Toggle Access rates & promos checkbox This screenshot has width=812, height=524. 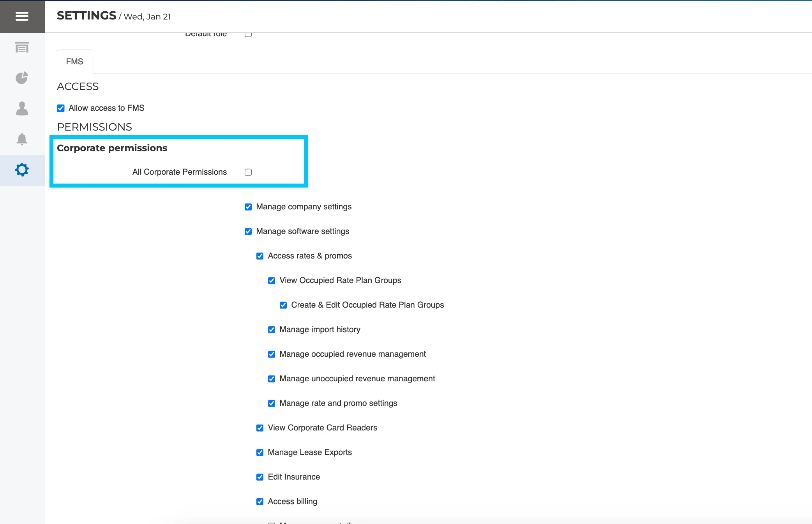pyautogui.click(x=260, y=256)
